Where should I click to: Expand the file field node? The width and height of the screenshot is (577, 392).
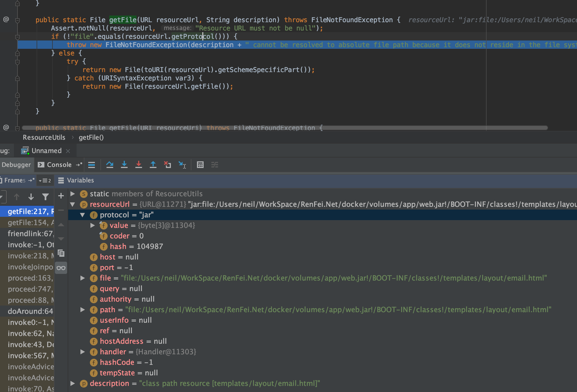tap(82, 278)
